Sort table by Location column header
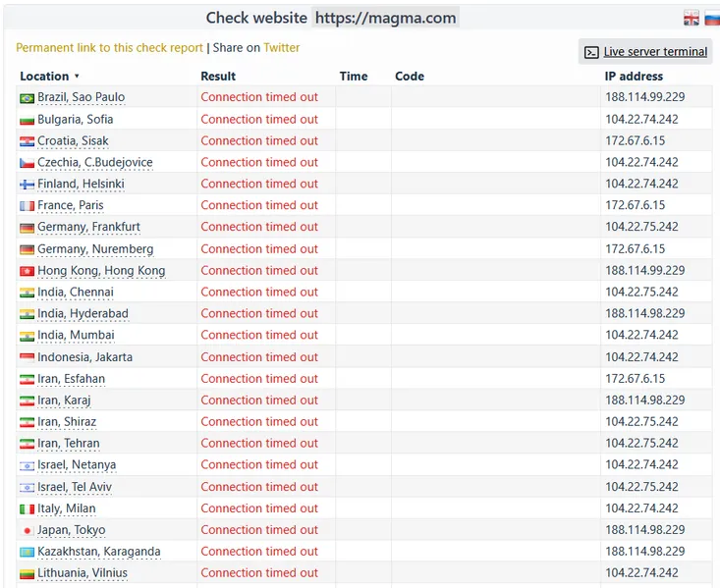Image resolution: width=720 pixels, height=588 pixels. click(x=44, y=77)
